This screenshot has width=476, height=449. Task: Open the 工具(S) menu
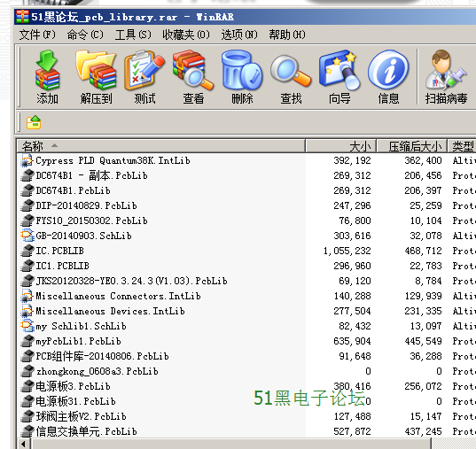(x=133, y=35)
